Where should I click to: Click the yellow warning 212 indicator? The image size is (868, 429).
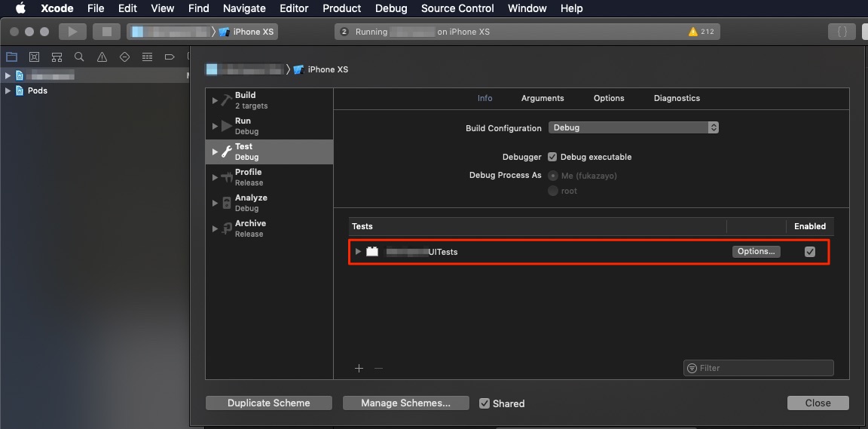[x=701, y=32]
